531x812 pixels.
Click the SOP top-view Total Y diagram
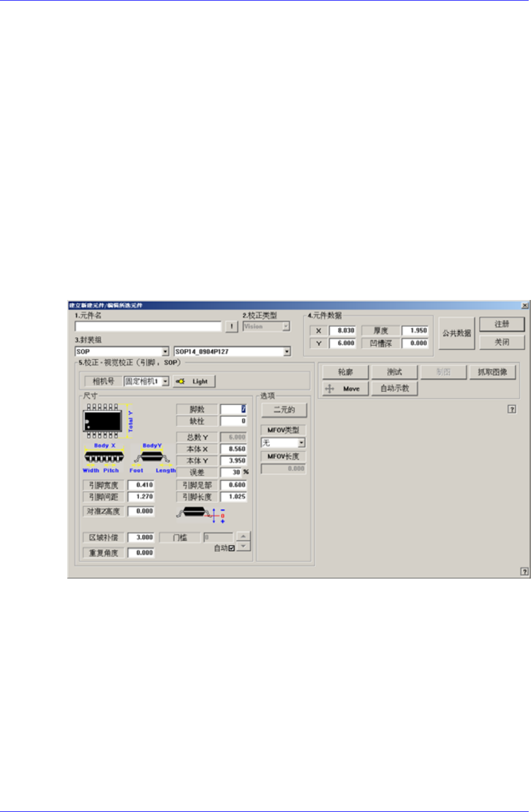pos(108,421)
